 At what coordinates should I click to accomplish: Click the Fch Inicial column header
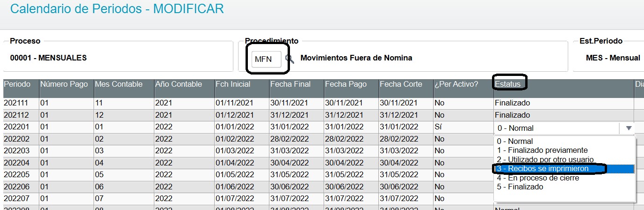[x=242, y=89]
